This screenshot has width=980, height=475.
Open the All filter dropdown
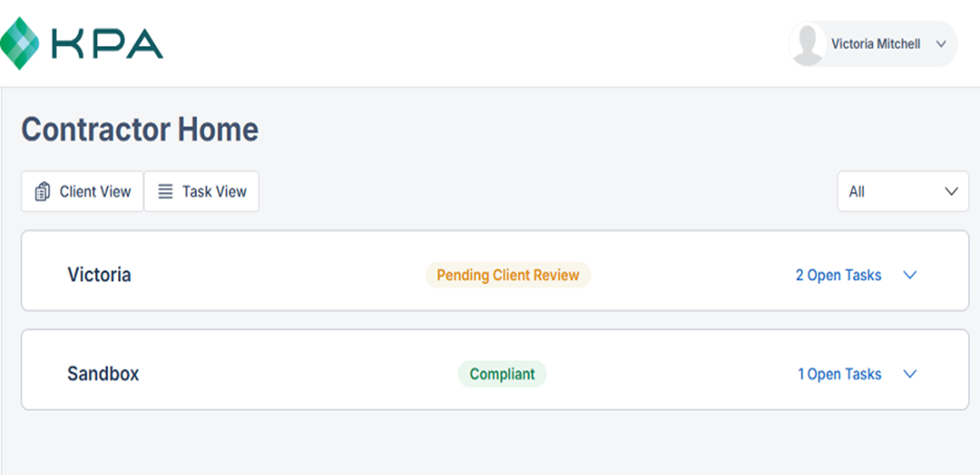point(903,191)
